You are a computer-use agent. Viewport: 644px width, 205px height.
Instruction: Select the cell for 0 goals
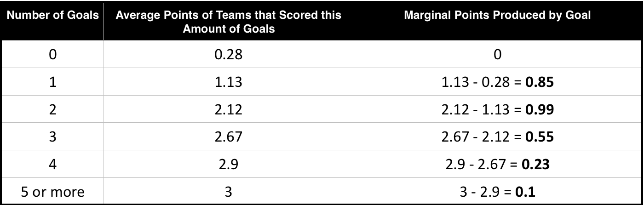tap(52, 55)
